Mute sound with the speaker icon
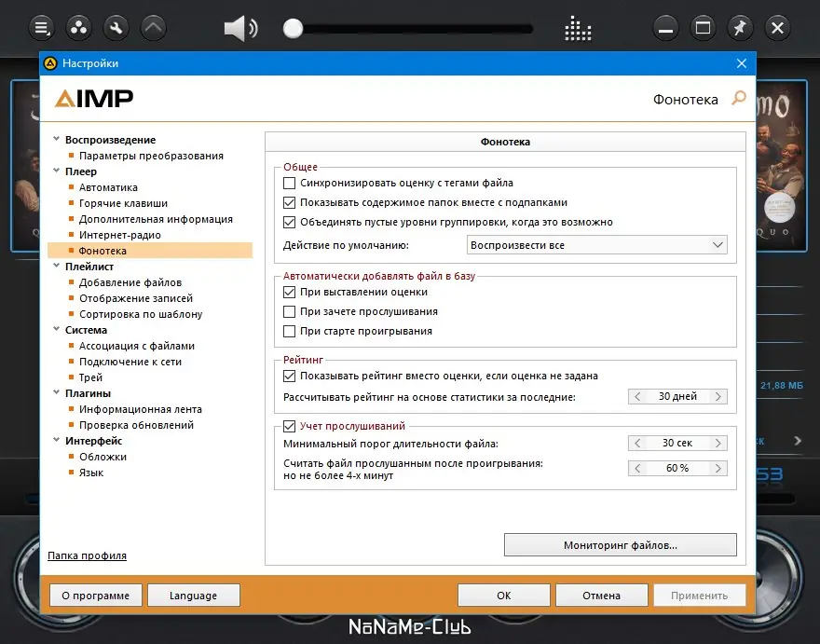Viewport: 820px width, 644px height. coord(240,28)
